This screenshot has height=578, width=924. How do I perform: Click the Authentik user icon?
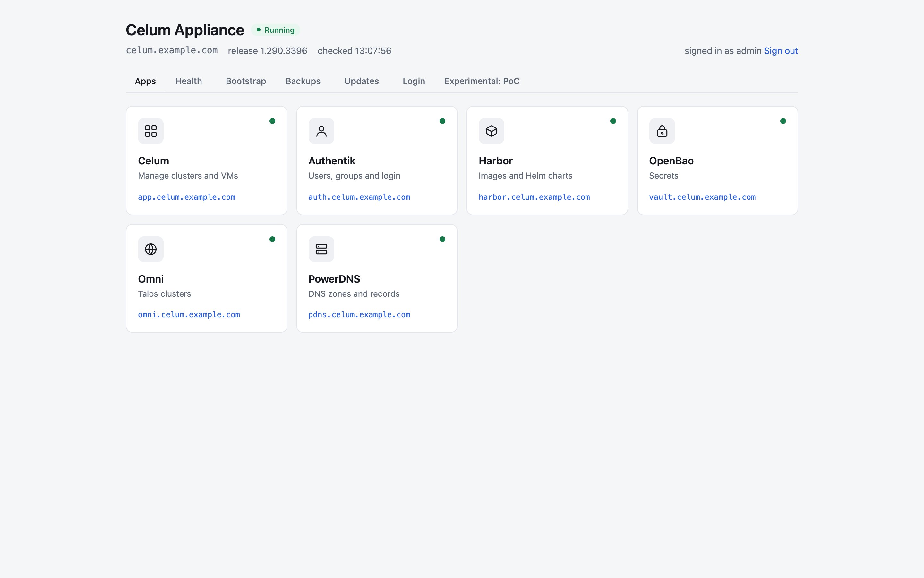point(321,131)
